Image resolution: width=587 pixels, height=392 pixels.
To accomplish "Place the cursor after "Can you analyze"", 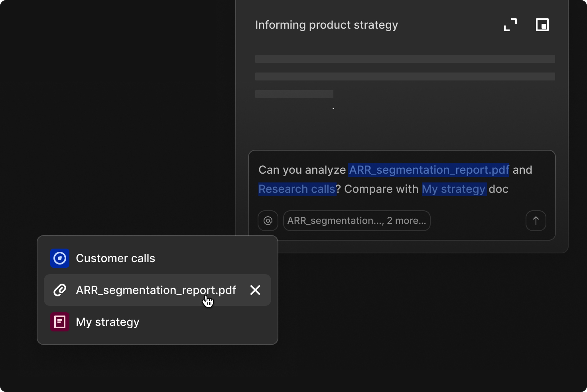I will (x=347, y=170).
